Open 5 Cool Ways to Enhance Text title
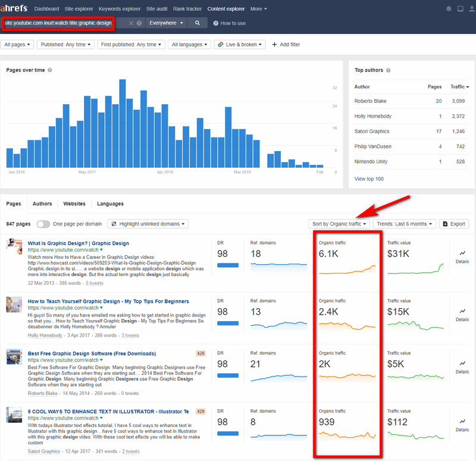The height and width of the screenshot is (461, 476). [x=108, y=412]
